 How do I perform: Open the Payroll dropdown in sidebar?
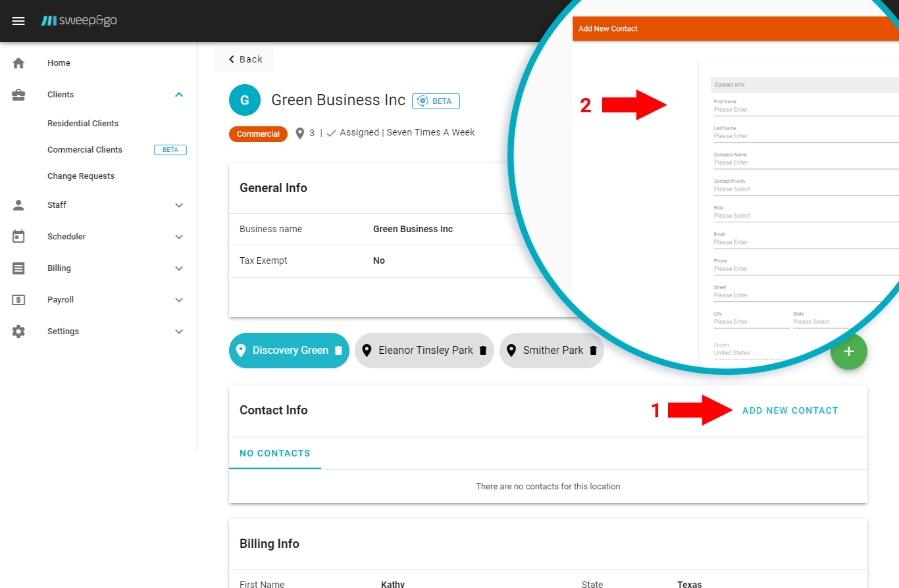pos(178,300)
